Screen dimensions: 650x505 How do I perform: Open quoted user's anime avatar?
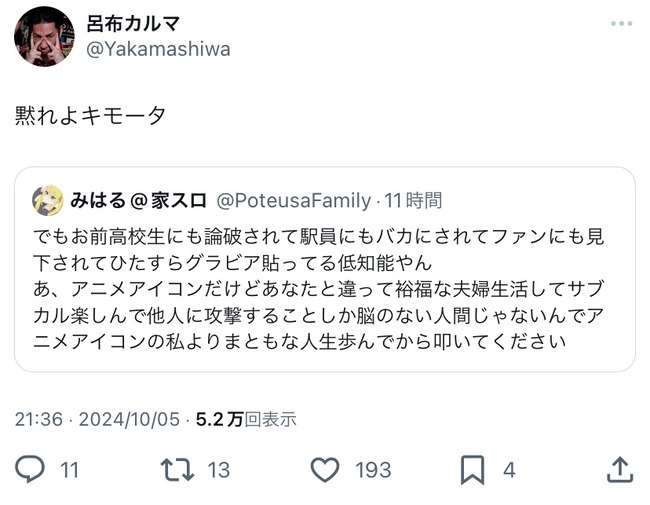[48, 201]
